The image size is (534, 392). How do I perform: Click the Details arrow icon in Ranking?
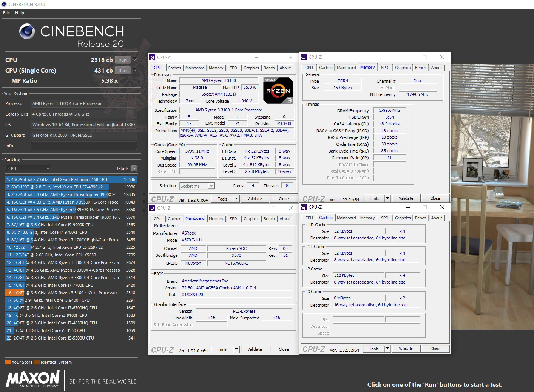(134, 168)
